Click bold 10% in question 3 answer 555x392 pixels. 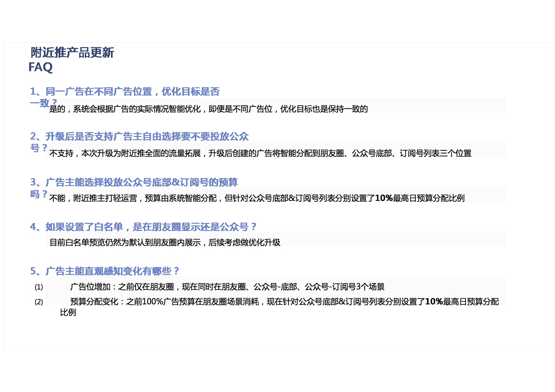(384, 198)
